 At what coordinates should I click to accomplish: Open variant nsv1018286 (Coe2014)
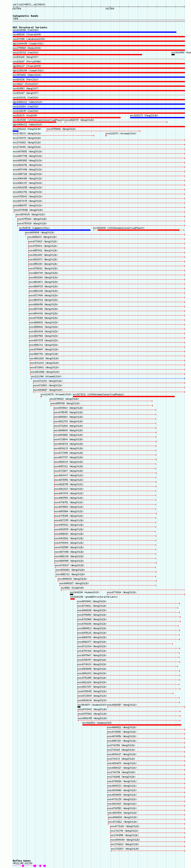coord(26,30)
